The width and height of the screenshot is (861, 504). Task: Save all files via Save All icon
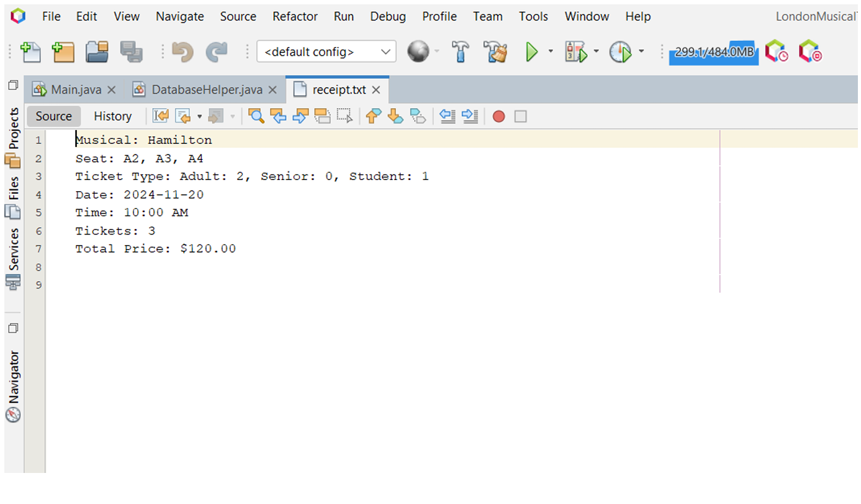131,52
